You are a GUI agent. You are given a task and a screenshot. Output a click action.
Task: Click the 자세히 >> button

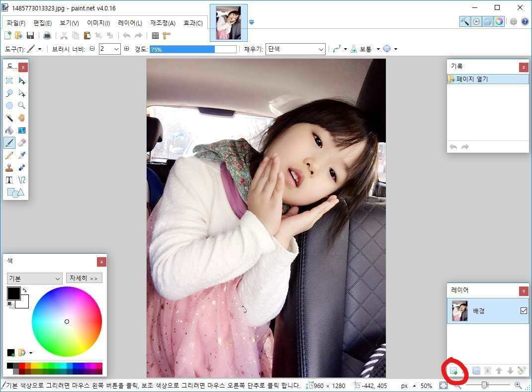[x=84, y=278]
